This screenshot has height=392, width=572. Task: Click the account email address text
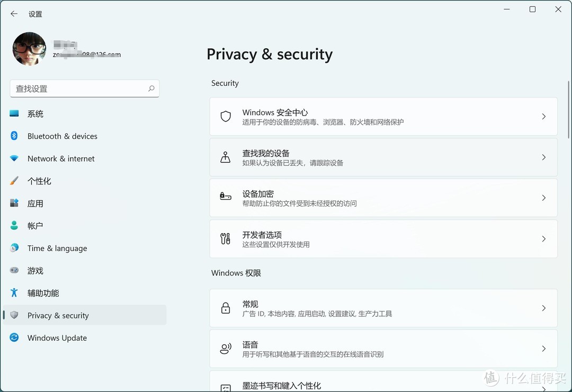[x=87, y=55]
